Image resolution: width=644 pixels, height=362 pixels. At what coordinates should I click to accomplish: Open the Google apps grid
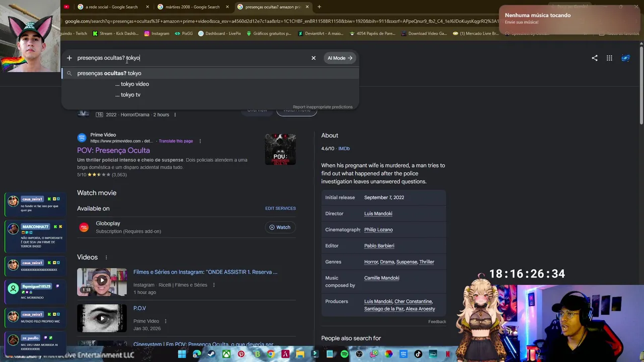coord(609,58)
